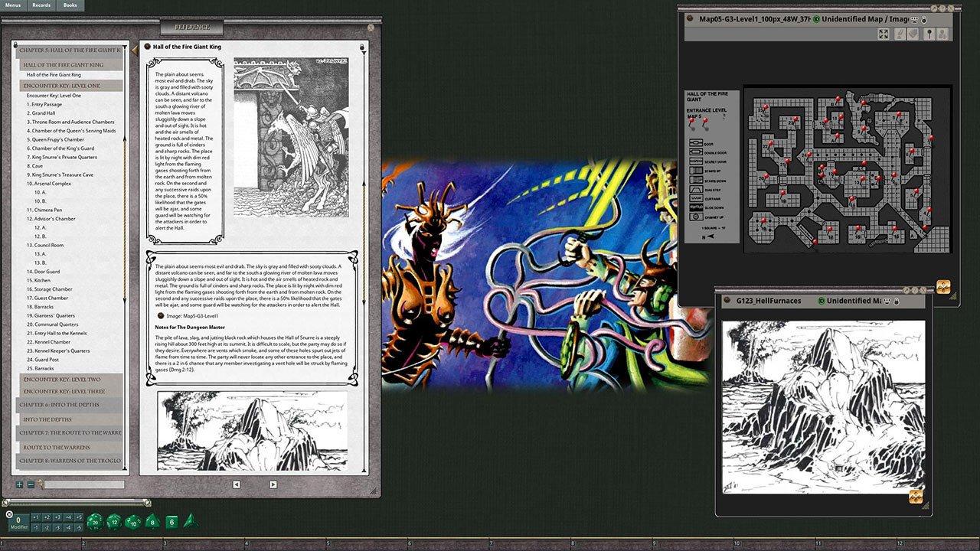Image resolution: width=980 pixels, height=551 pixels.
Task: Open the Menus menu
Action: click(x=15, y=5)
